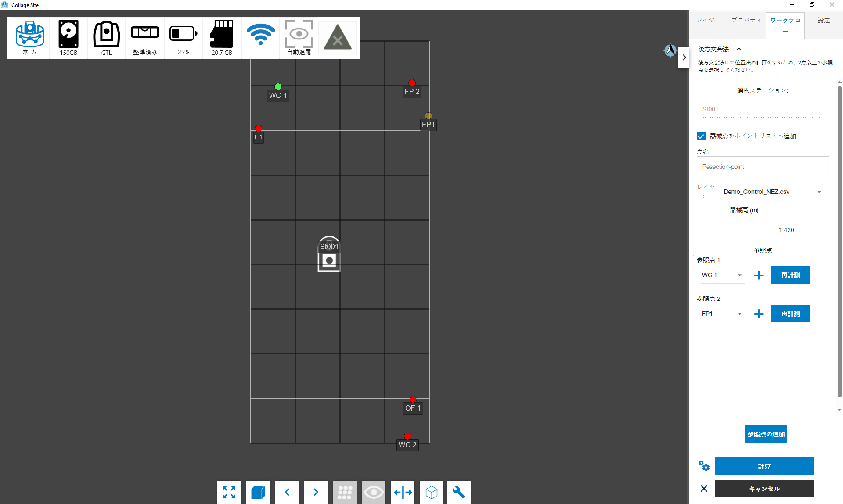Click the 参照点の追加 button

(766, 434)
